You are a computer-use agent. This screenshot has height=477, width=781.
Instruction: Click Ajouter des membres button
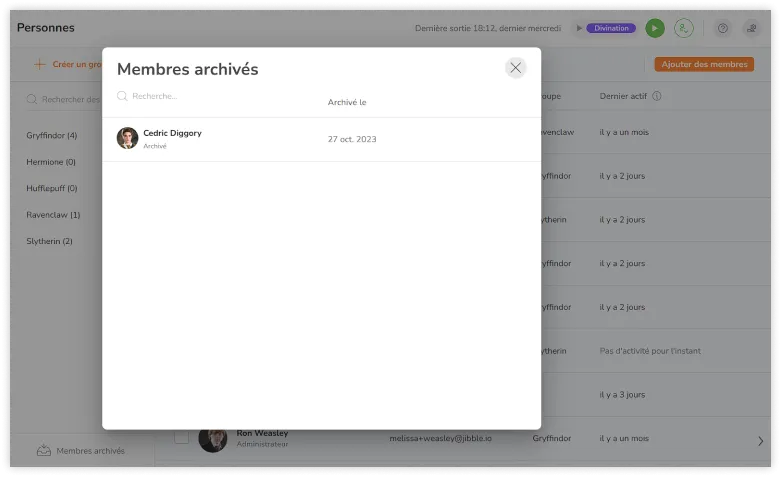tap(704, 64)
